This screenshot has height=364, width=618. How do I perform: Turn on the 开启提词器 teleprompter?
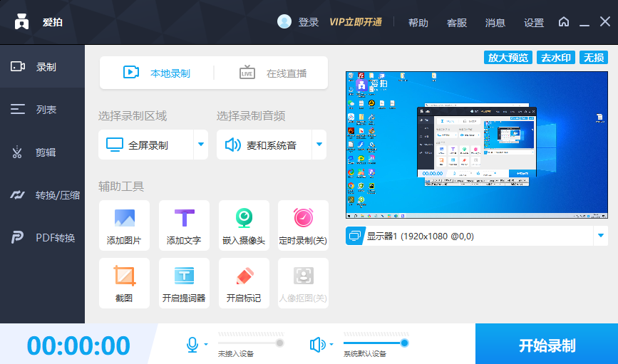184,283
